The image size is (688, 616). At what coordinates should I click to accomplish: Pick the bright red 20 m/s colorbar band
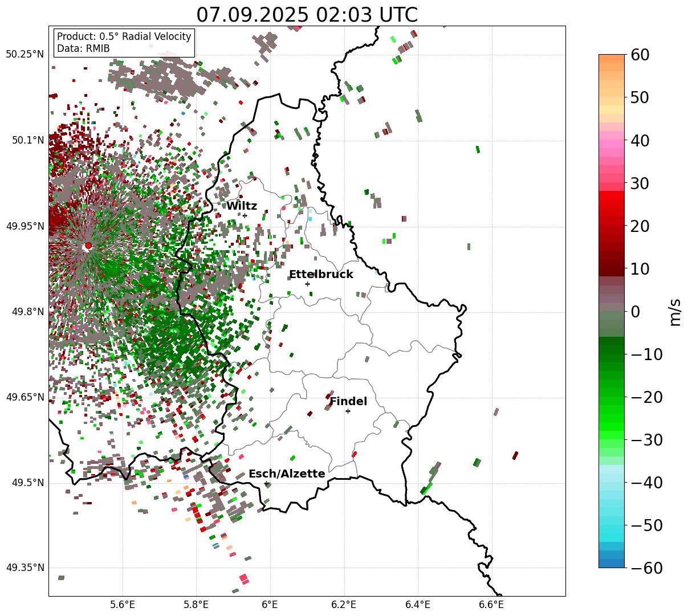(612, 226)
